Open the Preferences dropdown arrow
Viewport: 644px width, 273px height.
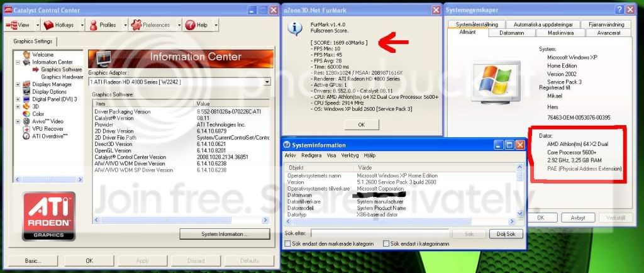coord(179,25)
